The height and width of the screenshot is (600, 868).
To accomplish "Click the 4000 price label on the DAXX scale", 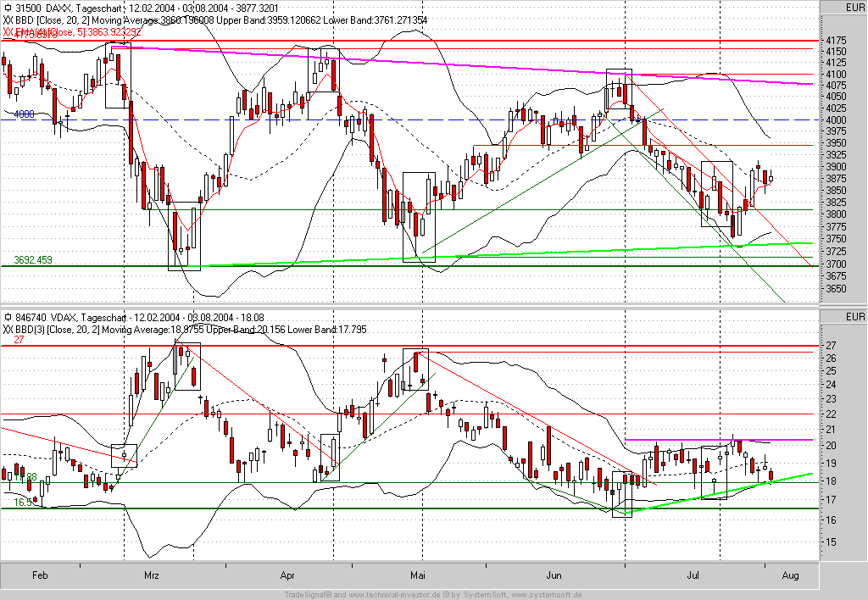I will (835, 120).
